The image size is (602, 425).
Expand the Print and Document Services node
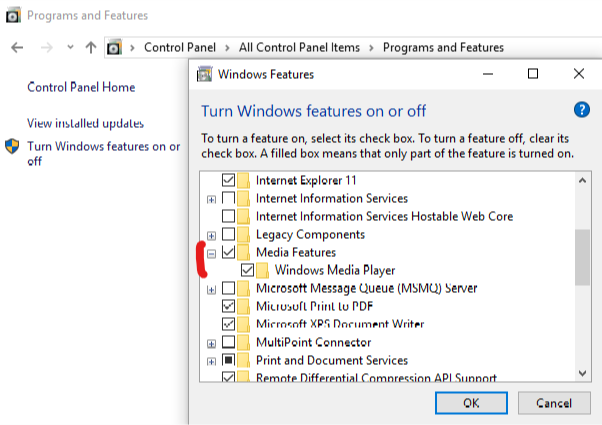(211, 362)
